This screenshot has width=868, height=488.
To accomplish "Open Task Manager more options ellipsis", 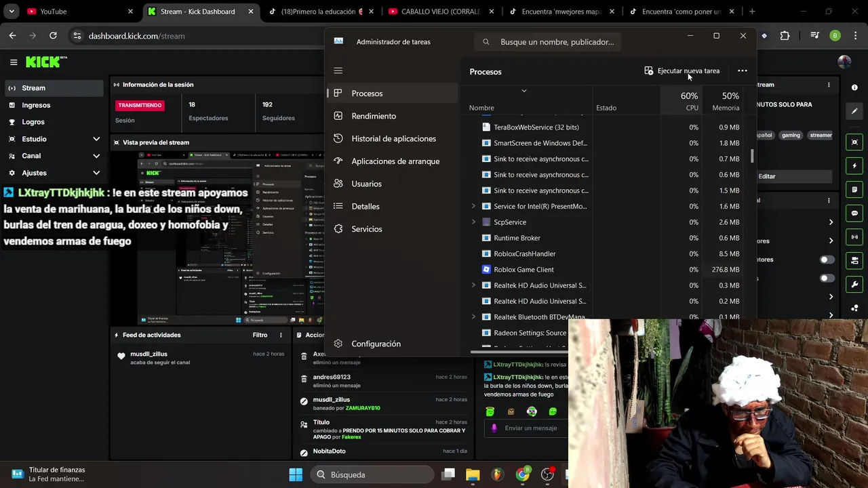I will [743, 70].
